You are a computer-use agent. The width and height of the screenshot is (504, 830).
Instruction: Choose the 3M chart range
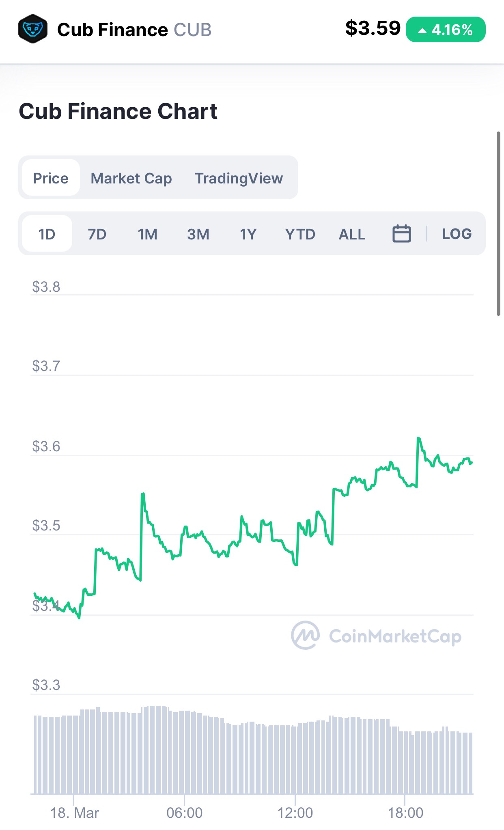pyautogui.click(x=198, y=234)
